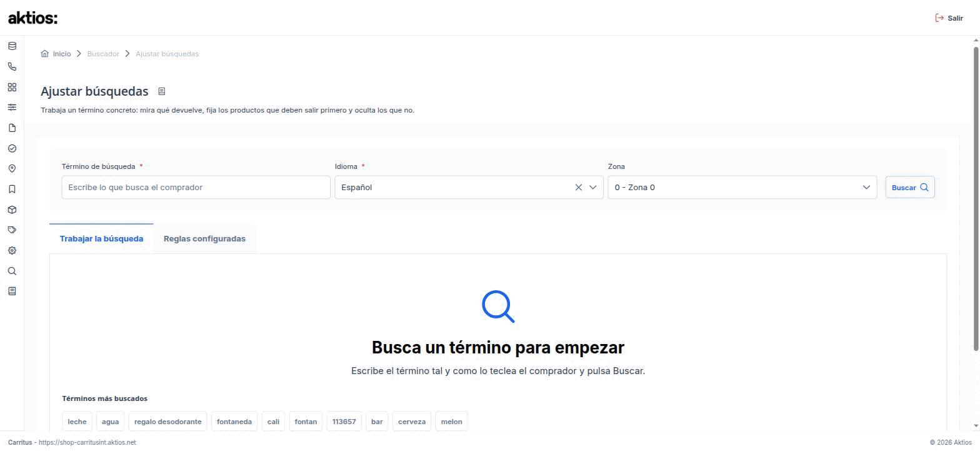Click Salir to log out

tap(949, 18)
